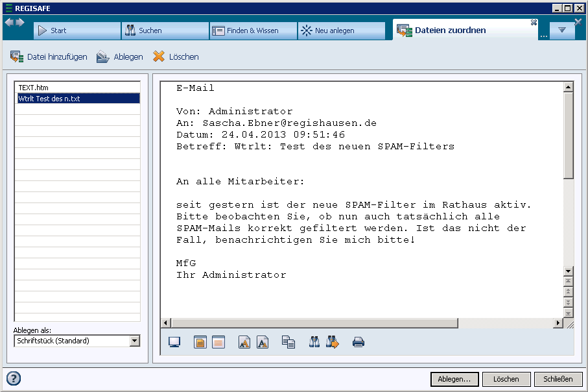Viewport: 588px width, 392px height.
Task: Click the vertical scrollbar down arrow
Action: [x=569, y=271]
